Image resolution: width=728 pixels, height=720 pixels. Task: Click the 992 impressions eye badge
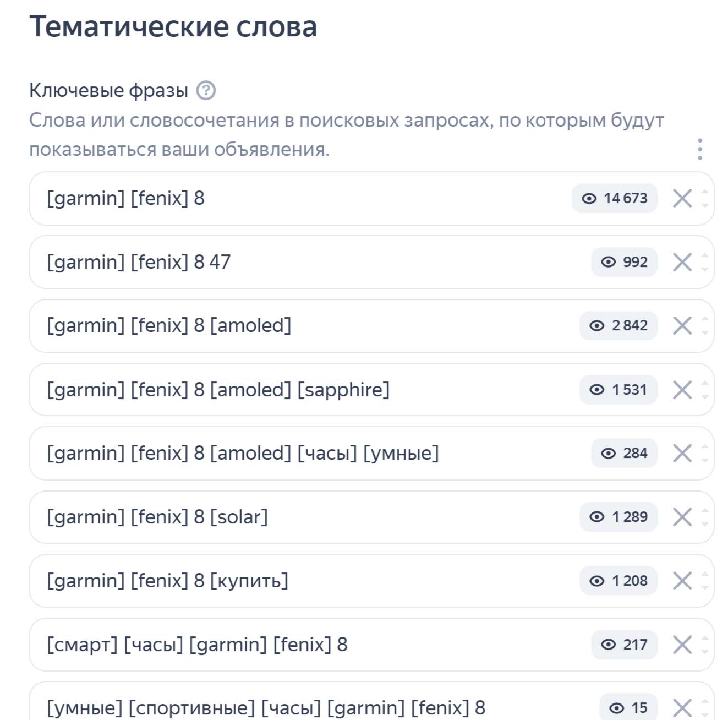tap(624, 262)
